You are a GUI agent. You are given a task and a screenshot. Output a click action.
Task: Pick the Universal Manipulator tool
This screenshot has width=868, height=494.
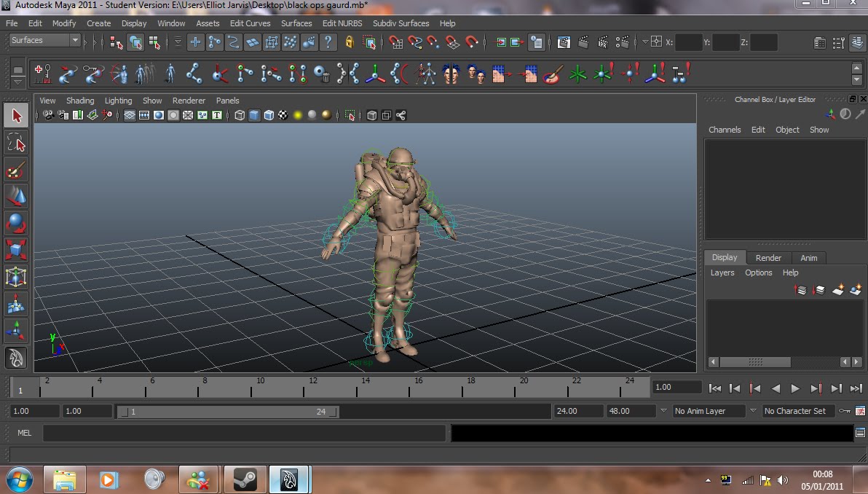point(16,276)
